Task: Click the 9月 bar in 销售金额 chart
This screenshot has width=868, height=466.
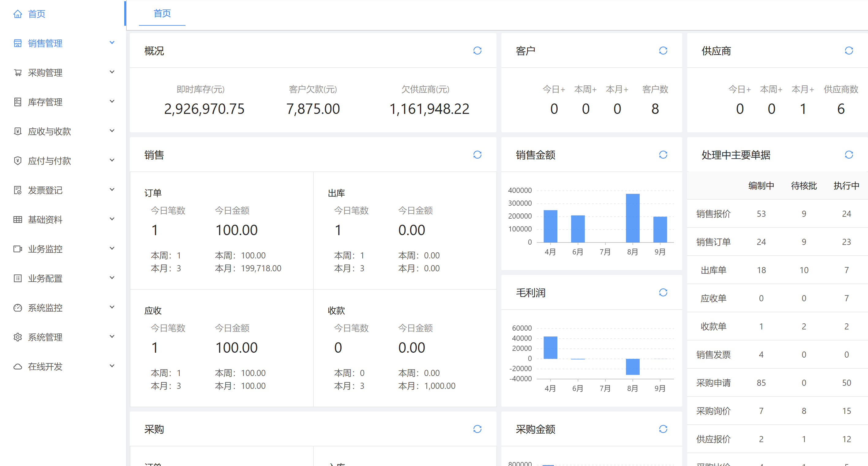Action: pos(660,230)
